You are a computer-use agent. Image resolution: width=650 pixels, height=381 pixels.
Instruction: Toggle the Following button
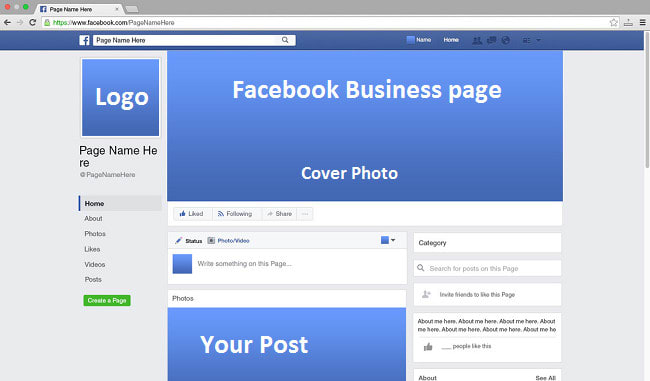(x=237, y=214)
